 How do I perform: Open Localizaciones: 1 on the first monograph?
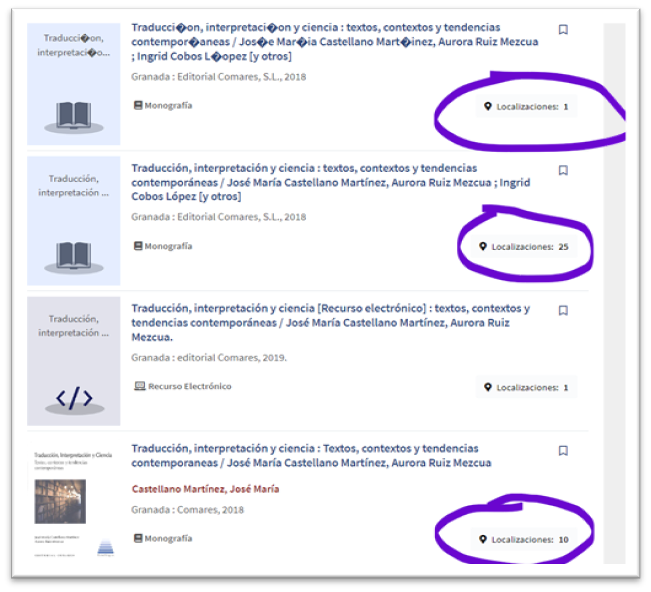coord(526,106)
